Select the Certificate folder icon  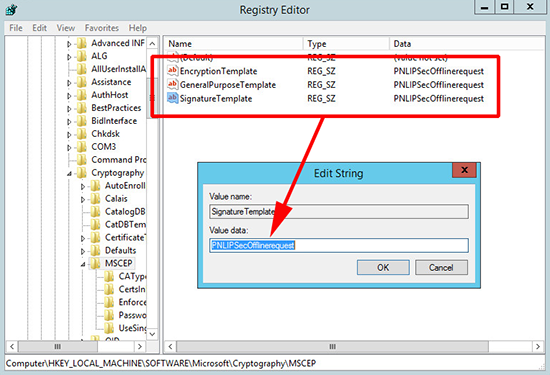(95, 237)
